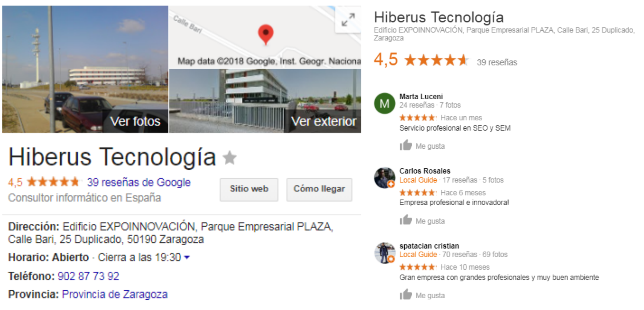
Task: Open Provincia de Zaragoza link
Action: [x=115, y=294]
